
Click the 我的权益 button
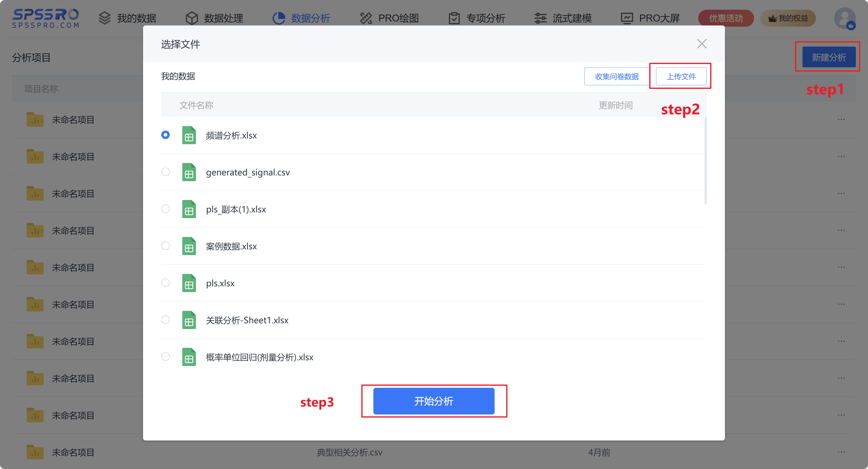point(788,18)
